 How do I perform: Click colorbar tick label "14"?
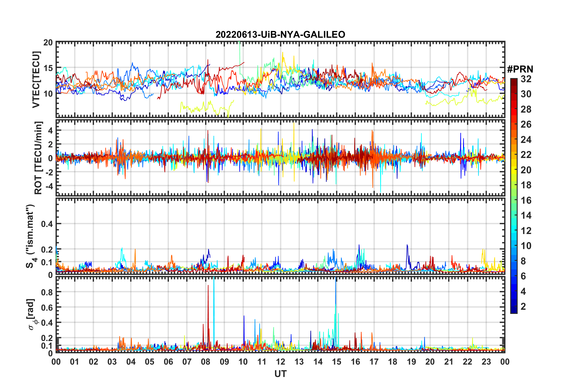pos(526,215)
